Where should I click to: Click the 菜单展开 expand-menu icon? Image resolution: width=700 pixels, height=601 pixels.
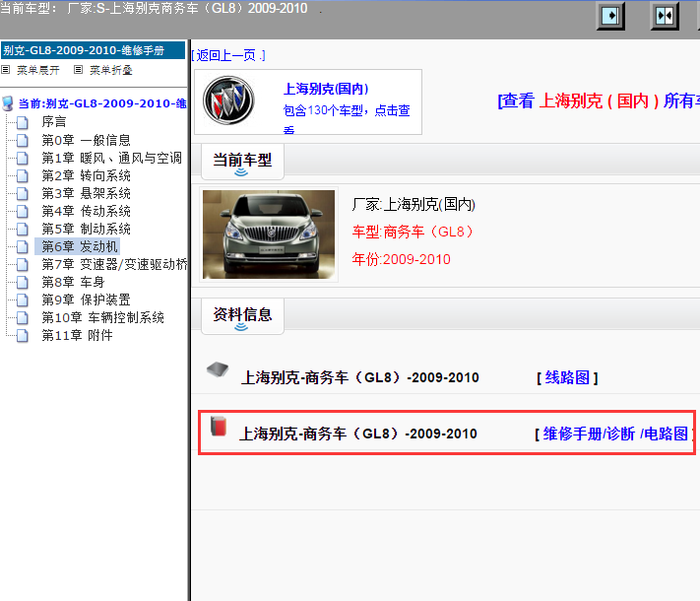(5, 70)
